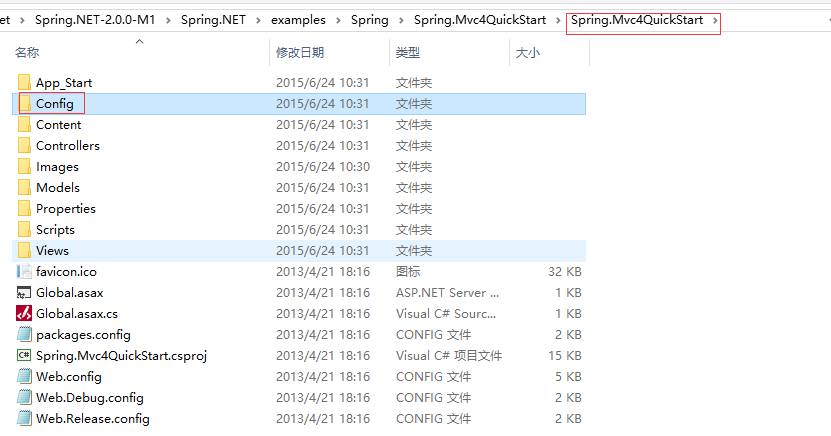831x436 pixels.
Task: Click the Scripts folder icon
Action: point(24,229)
